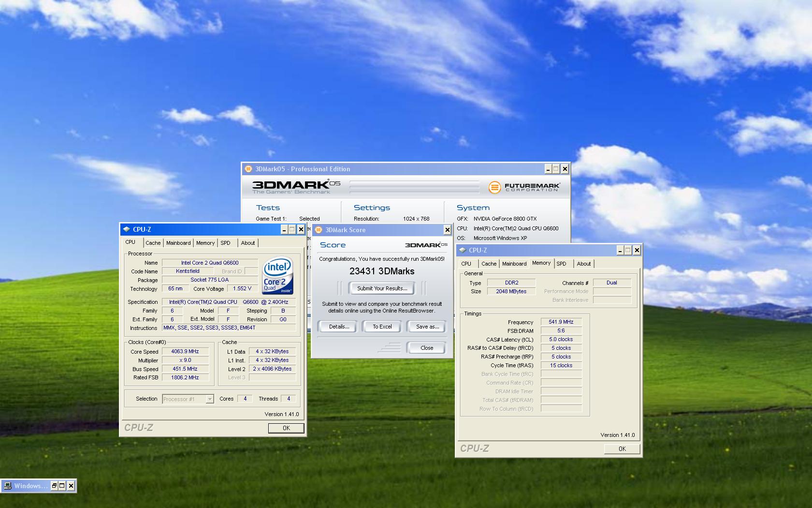
Task: Open Mainboard tab in left CPU-Z
Action: tap(178, 243)
